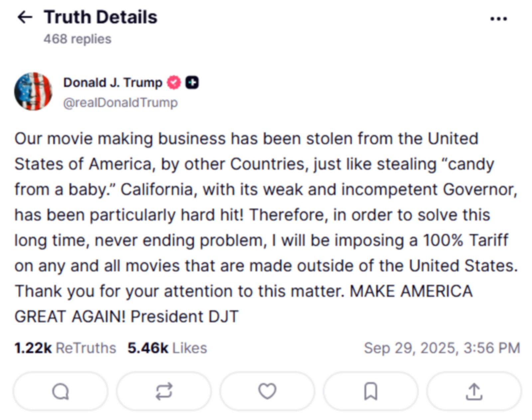
Task: Click the Sep 29, 2025 timestamp
Action: tap(442, 348)
